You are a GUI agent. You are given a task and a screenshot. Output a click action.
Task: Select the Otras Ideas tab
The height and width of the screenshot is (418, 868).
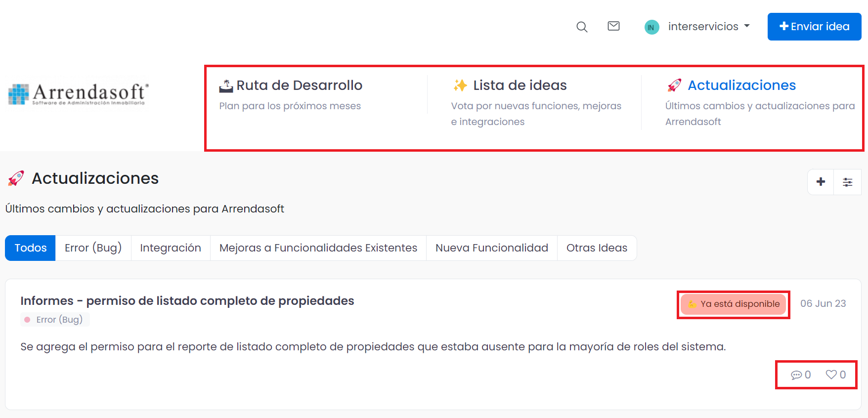(597, 248)
